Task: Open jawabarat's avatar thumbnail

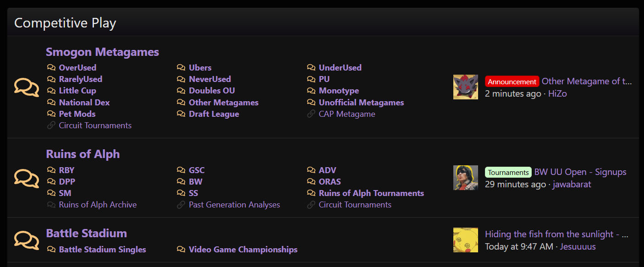Action: (x=465, y=178)
